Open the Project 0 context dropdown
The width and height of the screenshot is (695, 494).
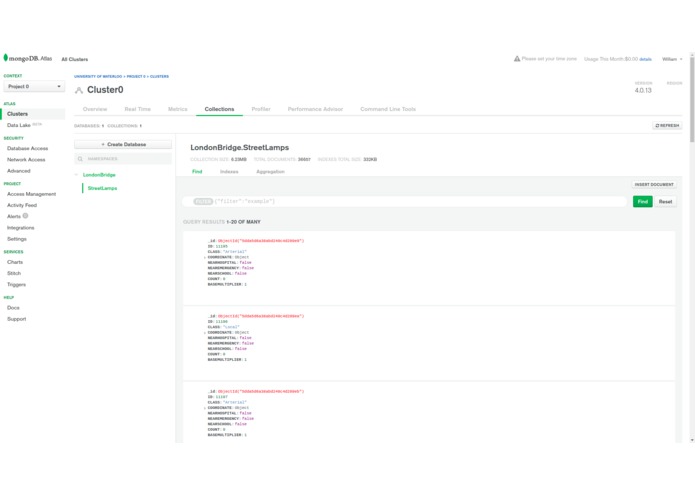pos(34,86)
